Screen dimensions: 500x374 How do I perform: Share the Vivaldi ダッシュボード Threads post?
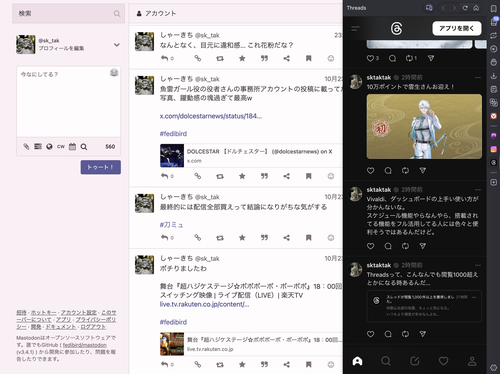click(x=423, y=246)
